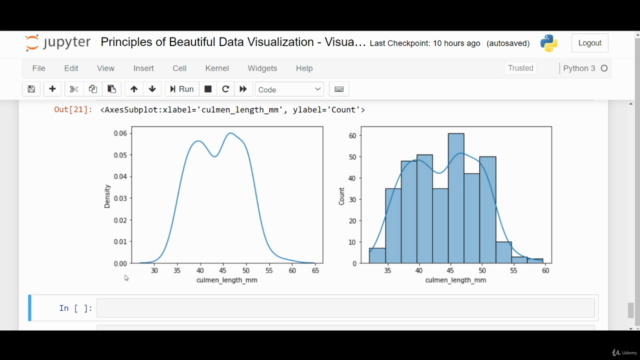This screenshot has width=640, height=360.
Task: Insert cell below with plus icon
Action: 52,89
